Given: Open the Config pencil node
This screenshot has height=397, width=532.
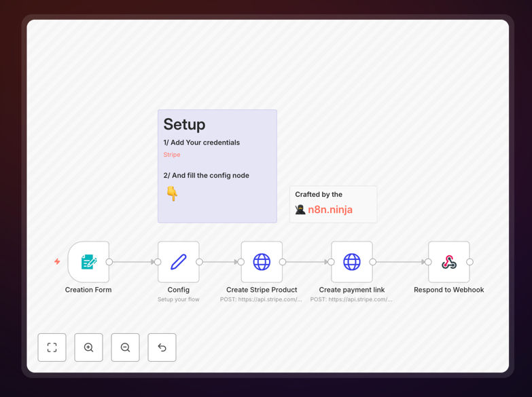Looking at the screenshot, I should 179,262.
